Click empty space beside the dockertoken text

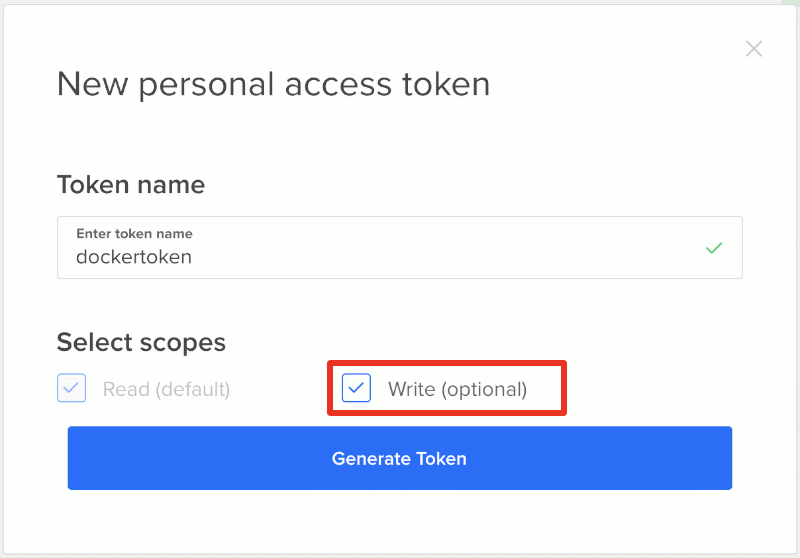pos(450,257)
